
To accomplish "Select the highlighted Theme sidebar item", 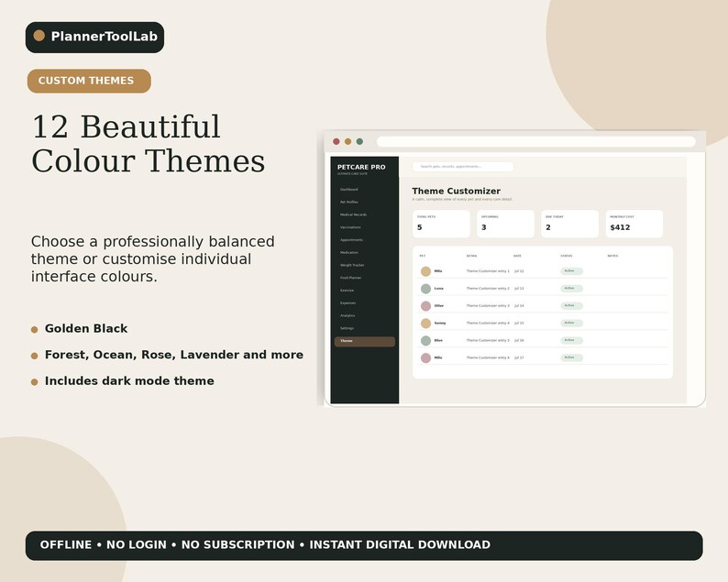I will (365, 341).
